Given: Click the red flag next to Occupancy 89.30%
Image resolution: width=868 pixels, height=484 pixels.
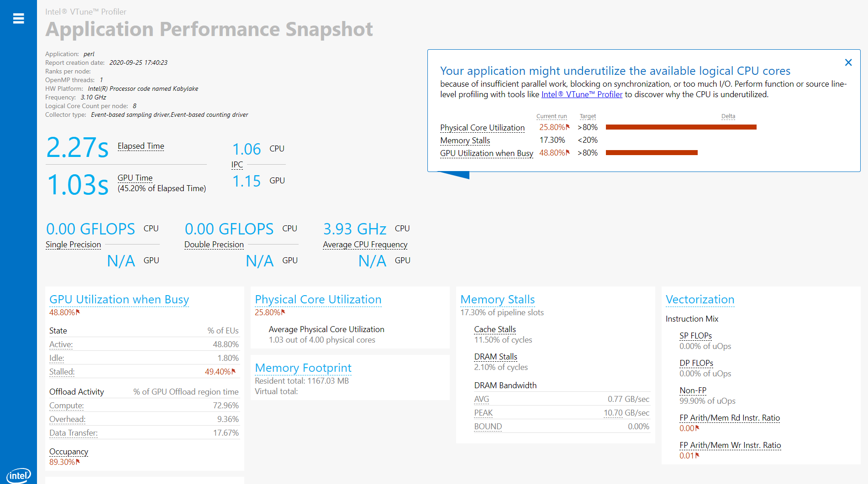Looking at the screenshot, I should [x=78, y=462].
